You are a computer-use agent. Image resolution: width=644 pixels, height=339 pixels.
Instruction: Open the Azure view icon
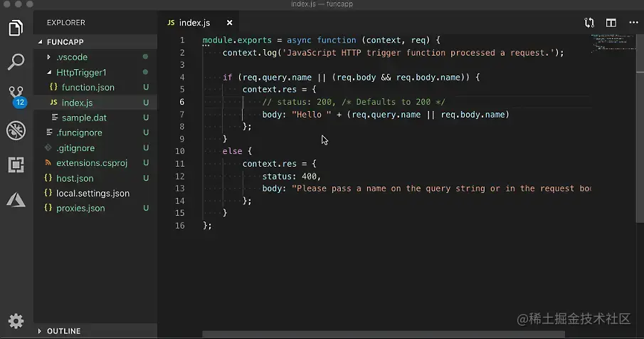(x=16, y=199)
